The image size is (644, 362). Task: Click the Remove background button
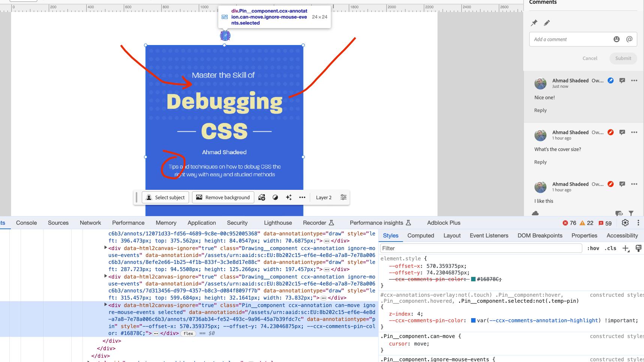coord(223,197)
